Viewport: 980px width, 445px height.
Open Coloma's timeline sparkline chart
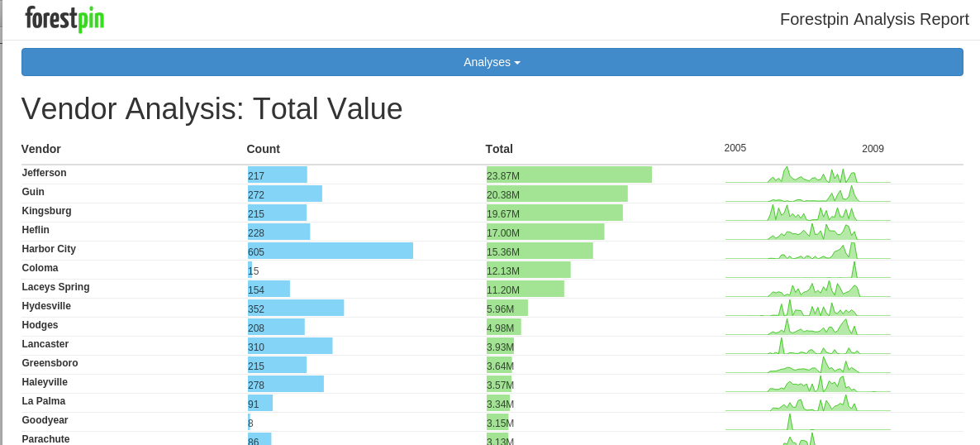(x=807, y=270)
